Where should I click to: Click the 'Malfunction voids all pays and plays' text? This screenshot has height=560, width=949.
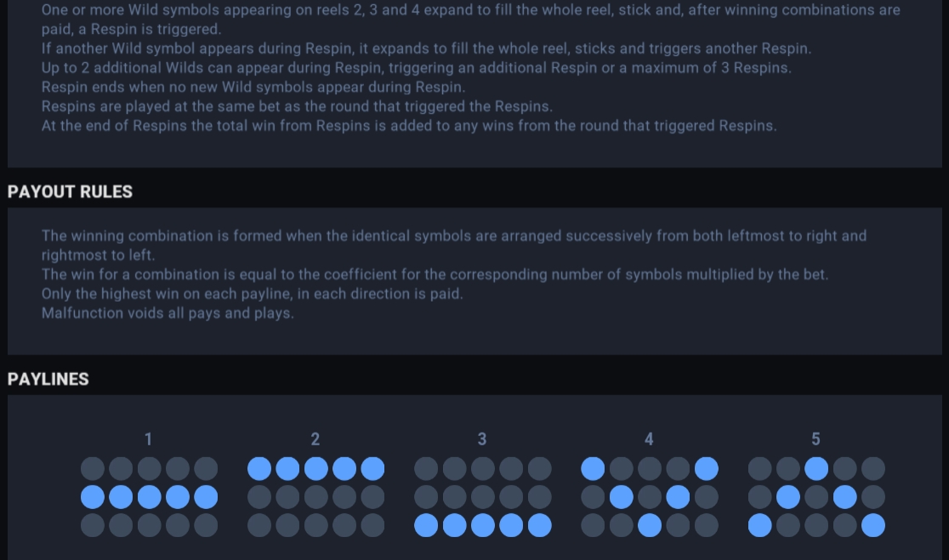168,314
